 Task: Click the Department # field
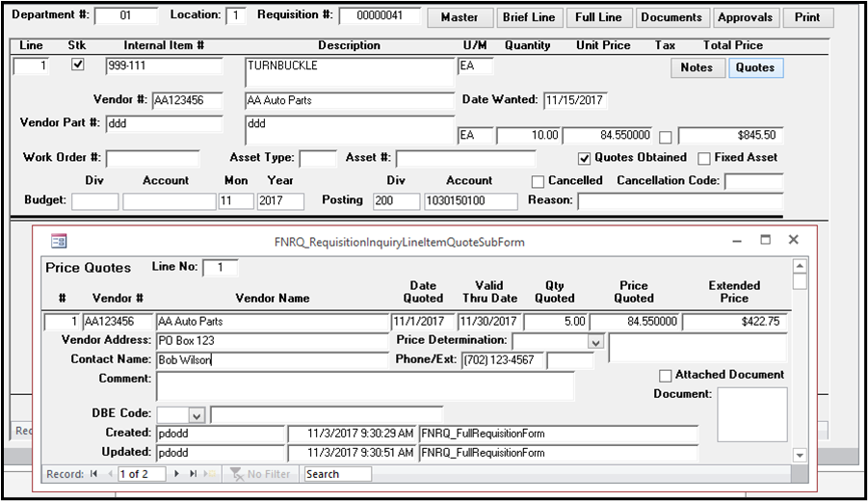point(125,15)
